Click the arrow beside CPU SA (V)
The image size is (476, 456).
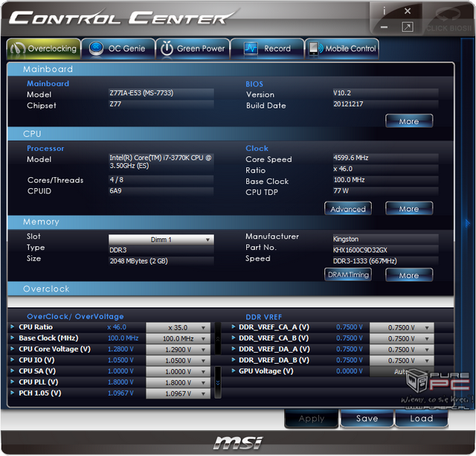point(13,370)
